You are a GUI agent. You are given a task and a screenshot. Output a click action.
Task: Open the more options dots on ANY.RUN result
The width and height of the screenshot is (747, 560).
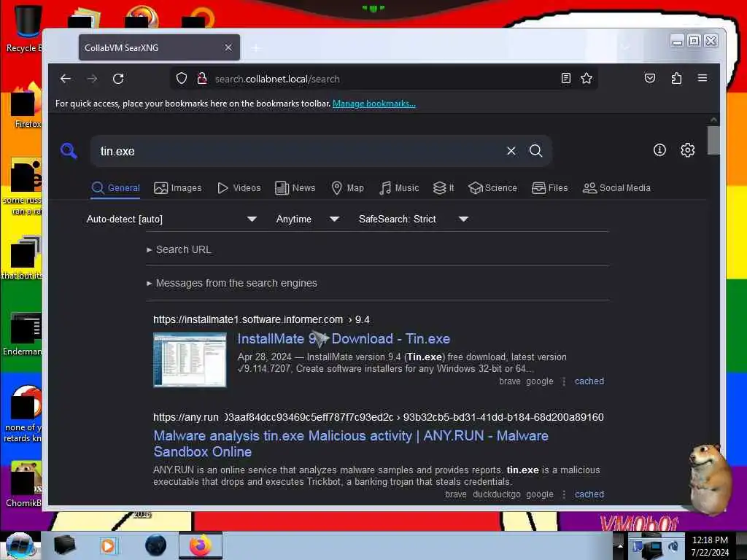564,494
